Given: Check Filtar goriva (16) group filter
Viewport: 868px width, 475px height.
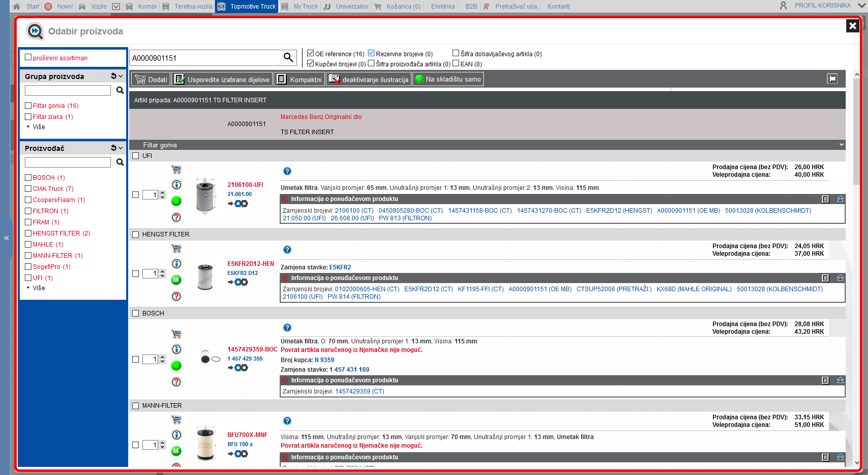Looking at the screenshot, I should [28, 106].
